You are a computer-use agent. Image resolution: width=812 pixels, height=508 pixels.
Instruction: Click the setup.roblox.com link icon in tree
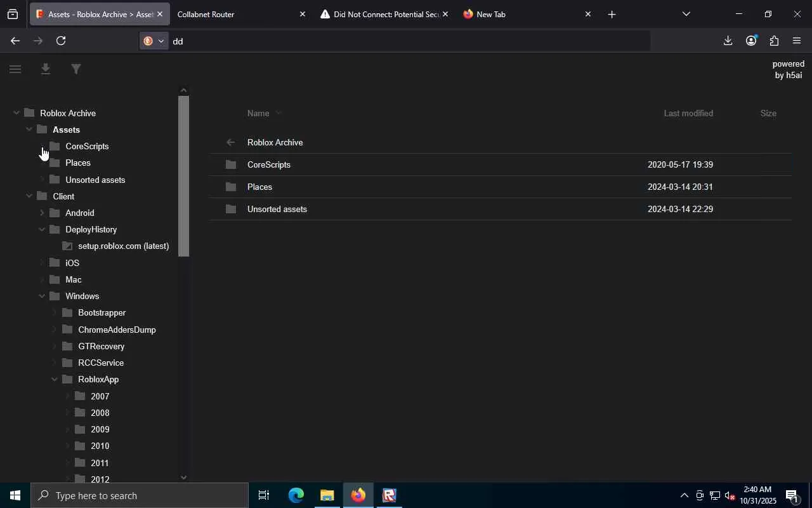(x=67, y=246)
